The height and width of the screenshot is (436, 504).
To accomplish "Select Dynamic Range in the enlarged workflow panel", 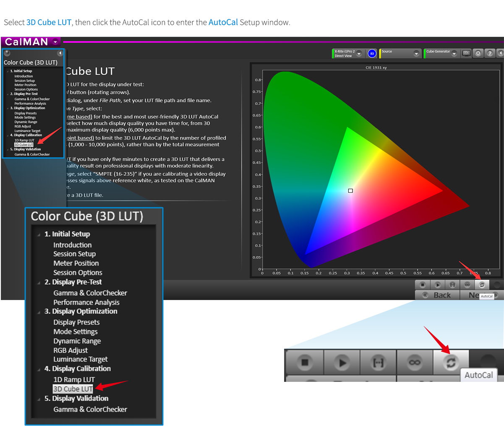I will (77, 341).
